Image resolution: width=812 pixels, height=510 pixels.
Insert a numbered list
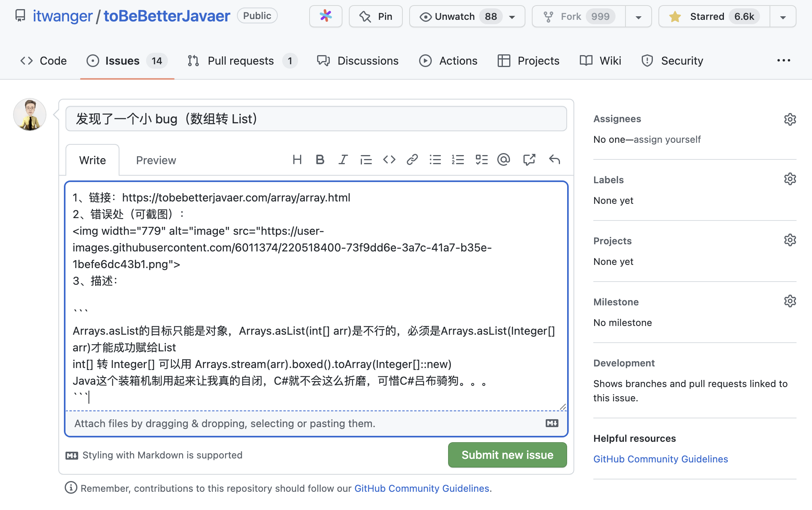pos(458,160)
